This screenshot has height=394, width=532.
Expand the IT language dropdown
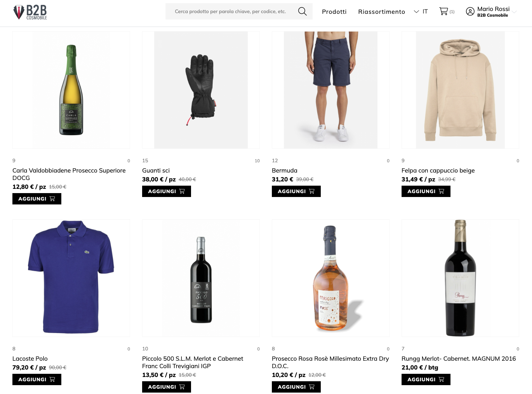(x=421, y=12)
